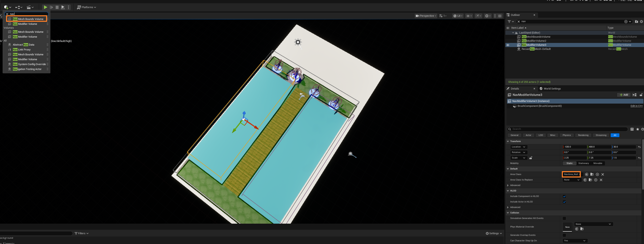Set mobility to Movable

598,163
